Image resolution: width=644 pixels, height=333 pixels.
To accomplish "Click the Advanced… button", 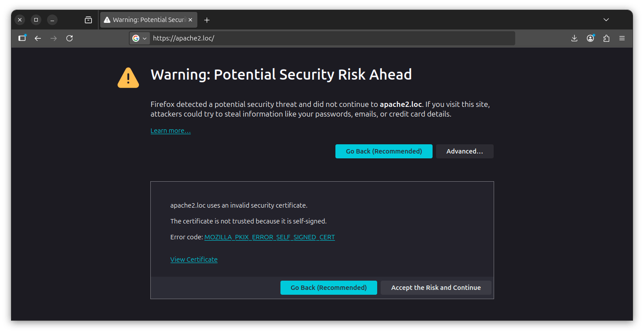I will (x=465, y=151).
